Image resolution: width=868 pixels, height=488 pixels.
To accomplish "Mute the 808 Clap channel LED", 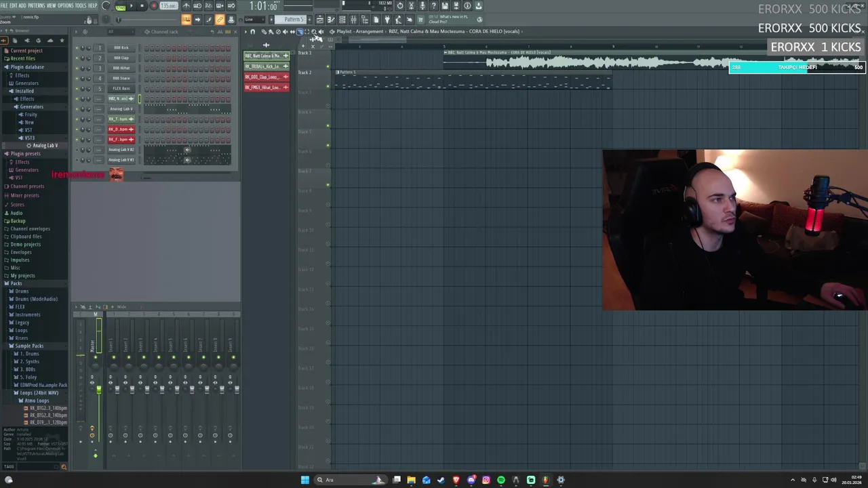I will click(x=77, y=58).
